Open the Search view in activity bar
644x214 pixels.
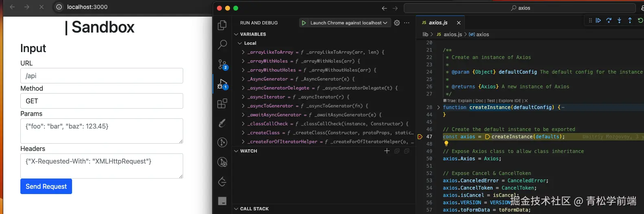222,44
